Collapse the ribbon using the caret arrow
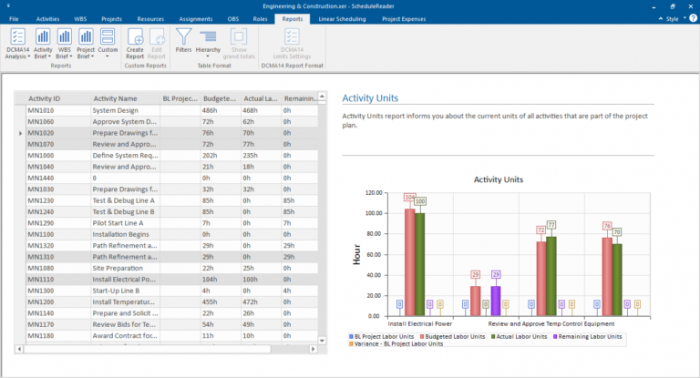 (660, 19)
